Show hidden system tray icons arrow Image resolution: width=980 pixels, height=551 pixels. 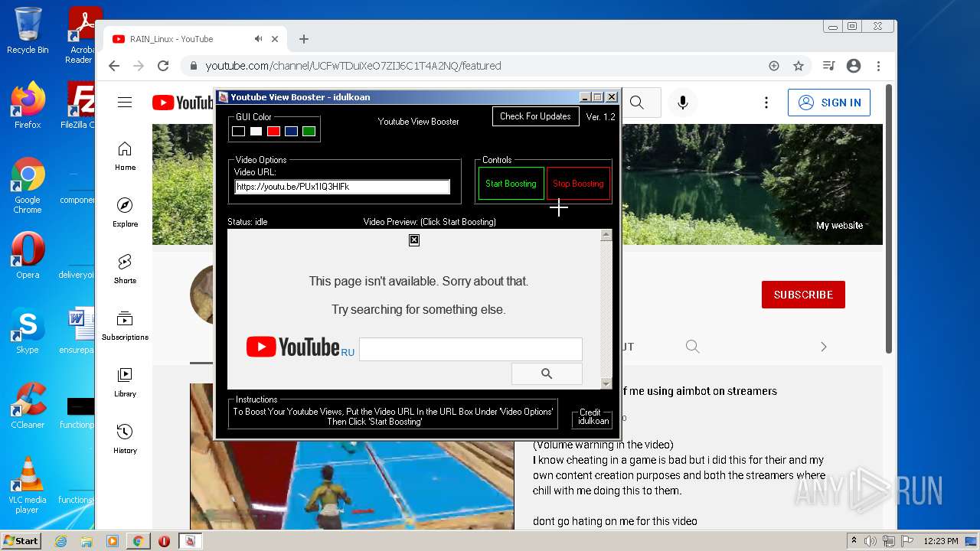click(x=854, y=541)
